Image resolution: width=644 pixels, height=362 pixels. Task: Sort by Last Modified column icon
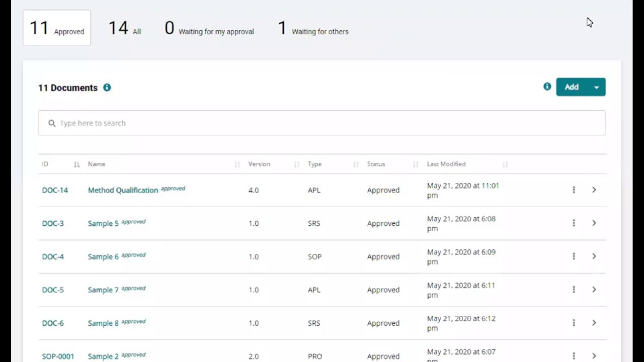[x=505, y=164]
